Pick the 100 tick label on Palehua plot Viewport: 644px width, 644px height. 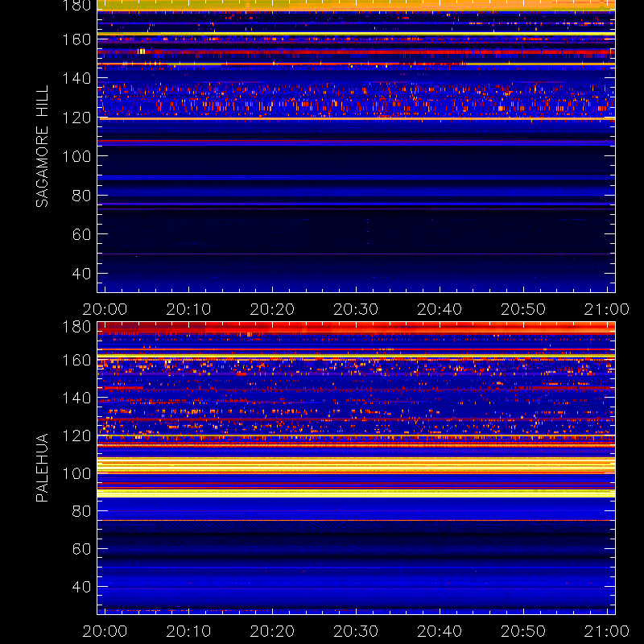[x=76, y=473]
